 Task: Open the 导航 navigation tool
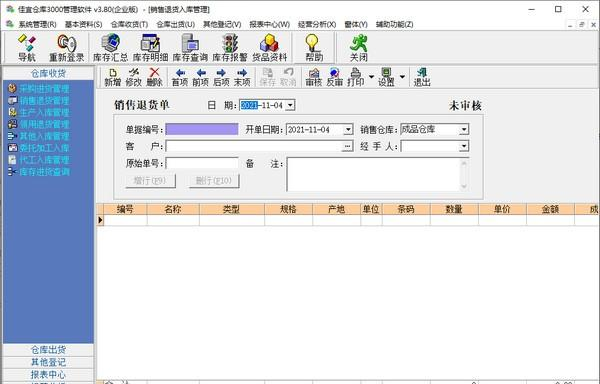[27, 48]
